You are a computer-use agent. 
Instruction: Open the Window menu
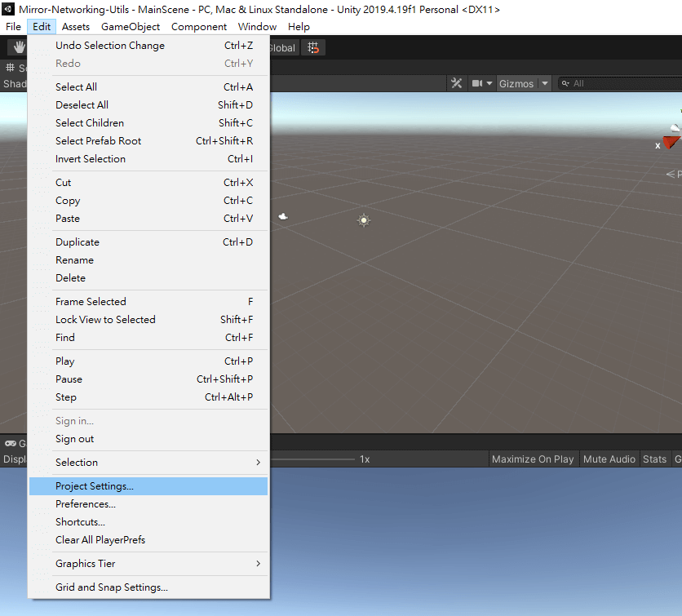[257, 27]
